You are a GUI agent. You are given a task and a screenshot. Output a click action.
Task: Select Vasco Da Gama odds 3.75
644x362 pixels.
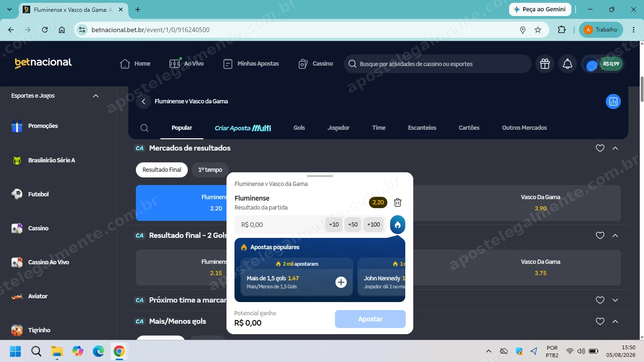click(x=541, y=268)
